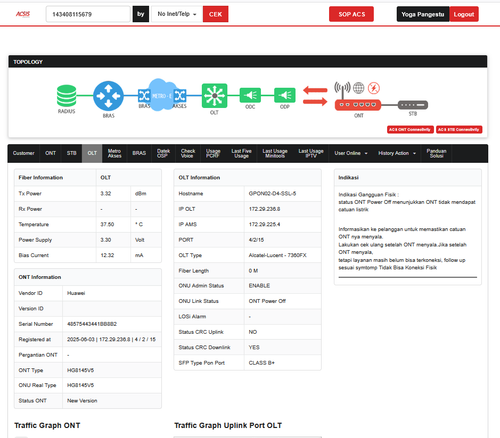Click the green OLT node icon
Viewport: 500px width, 438px height.
click(x=214, y=96)
